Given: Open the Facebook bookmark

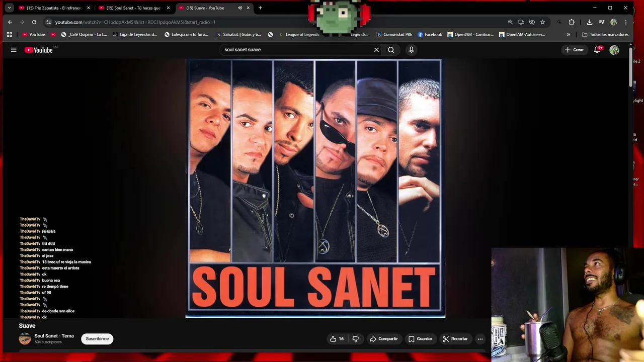Looking at the screenshot, I should (430, 35).
